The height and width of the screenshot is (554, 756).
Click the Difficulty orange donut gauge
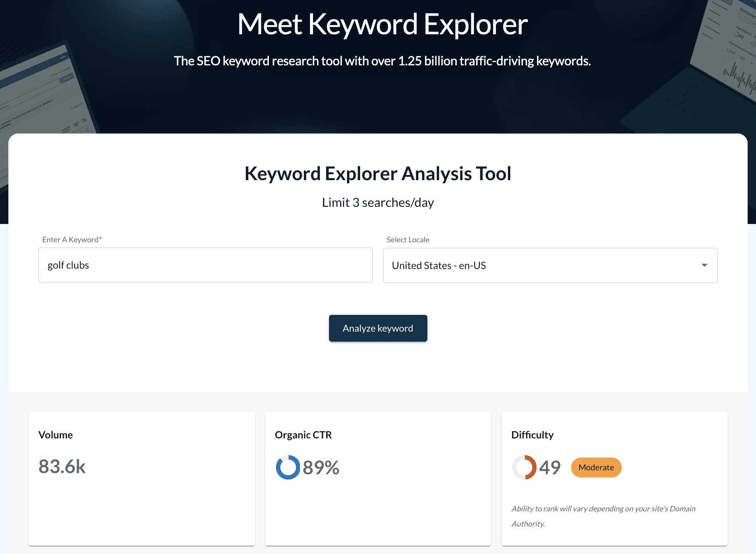pyautogui.click(x=524, y=467)
